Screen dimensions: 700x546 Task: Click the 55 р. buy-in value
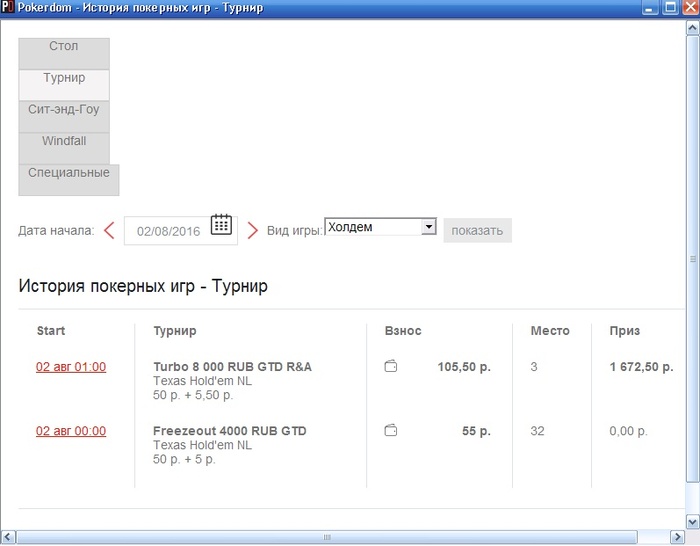[x=476, y=431]
